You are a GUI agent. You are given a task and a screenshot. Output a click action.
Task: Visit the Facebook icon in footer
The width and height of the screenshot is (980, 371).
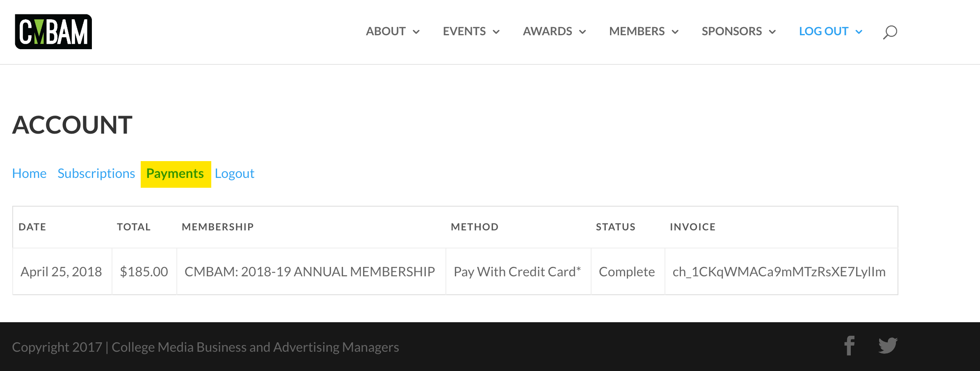coord(849,346)
